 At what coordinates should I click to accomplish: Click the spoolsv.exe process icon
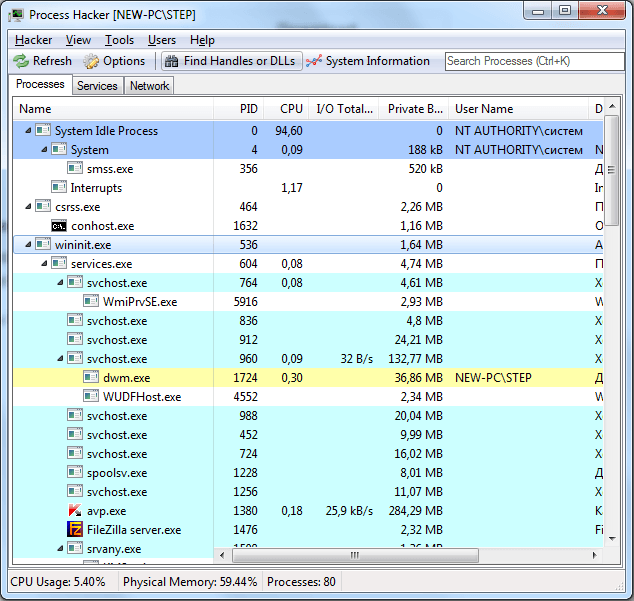point(75,472)
